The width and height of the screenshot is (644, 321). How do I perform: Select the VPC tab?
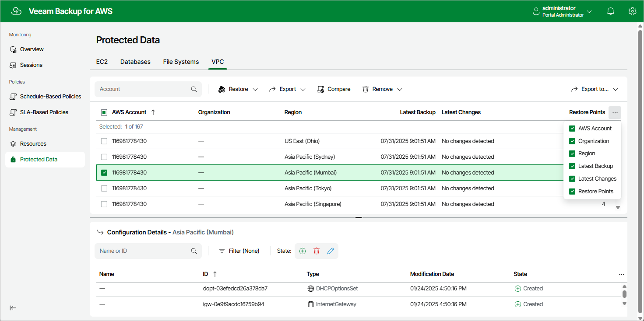pos(218,62)
